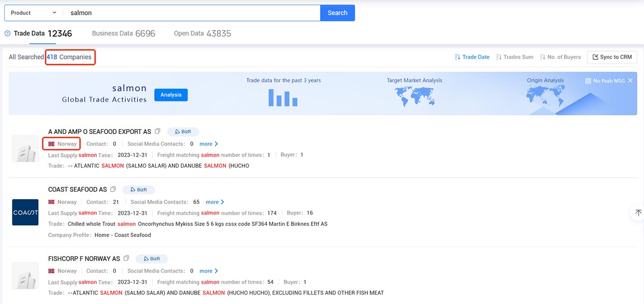This screenshot has height=304, width=644.
Task: Click BizR badge for COAST SEAFOOD AS
Action: pyautogui.click(x=139, y=190)
